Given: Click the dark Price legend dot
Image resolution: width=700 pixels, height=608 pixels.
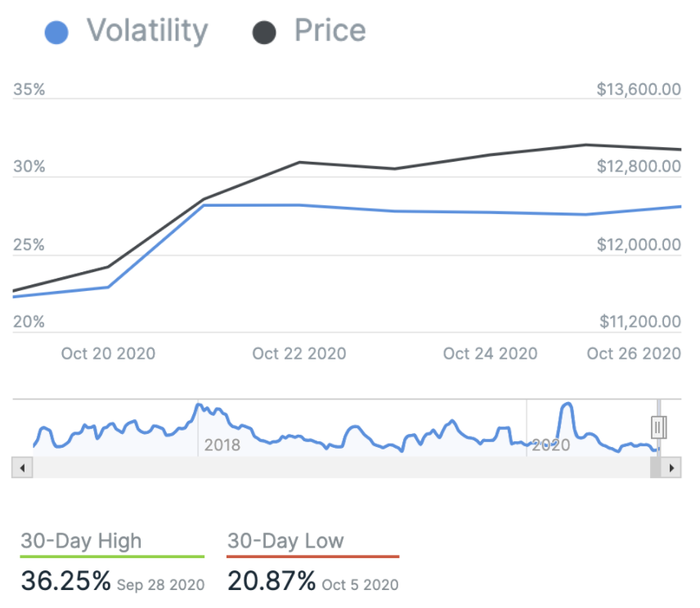Looking at the screenshot, I should point(264,32).
